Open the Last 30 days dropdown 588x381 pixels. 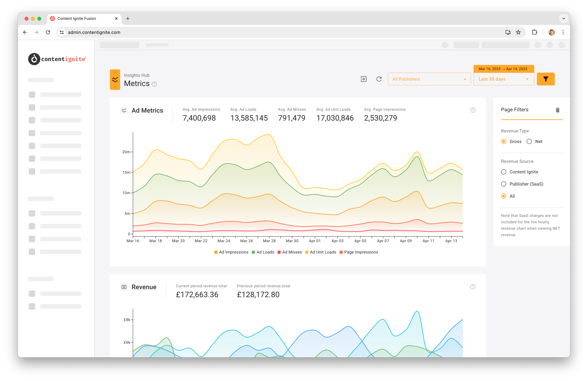[504, 79]
